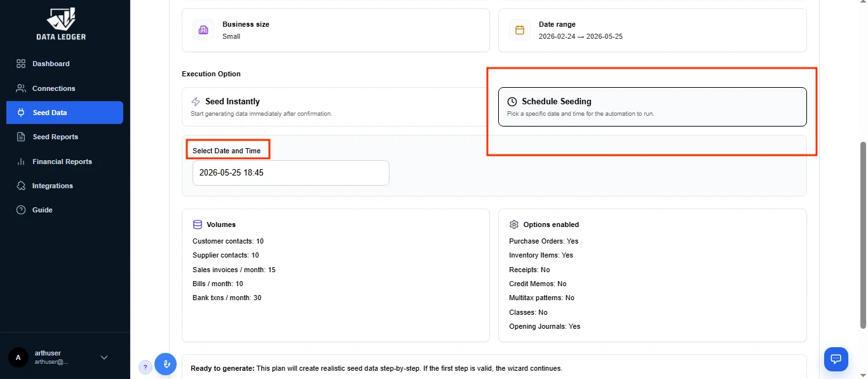Image resolution: width=868 pixels, height=379 pixels.
Task: Click the Business size value Small
Action: 231,36
